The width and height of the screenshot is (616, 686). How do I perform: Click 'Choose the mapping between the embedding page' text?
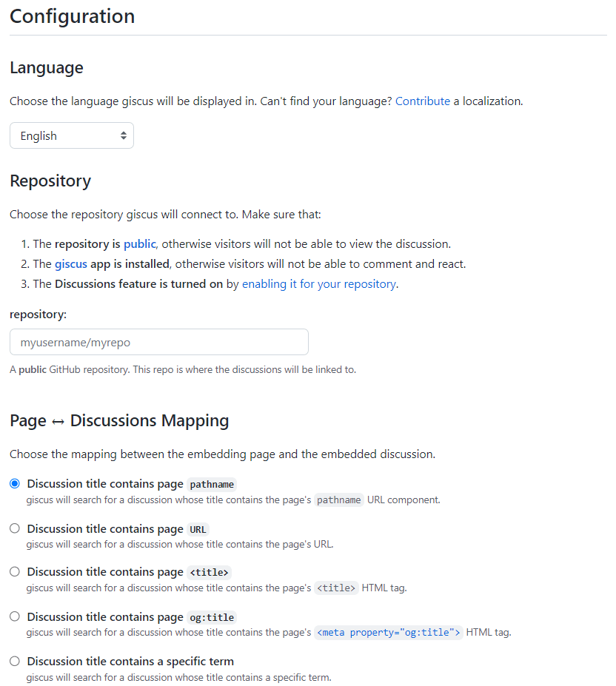[x=222, y=454]
